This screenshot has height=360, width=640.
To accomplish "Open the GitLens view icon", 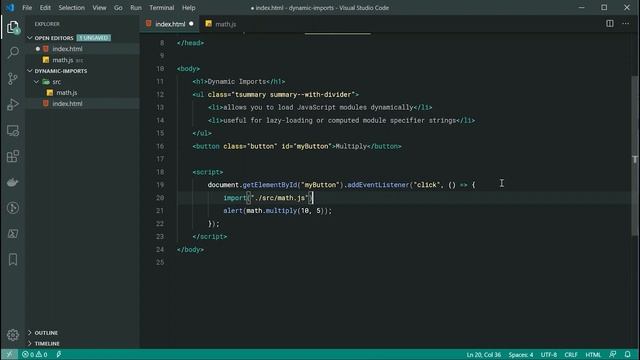I will 13,208.
